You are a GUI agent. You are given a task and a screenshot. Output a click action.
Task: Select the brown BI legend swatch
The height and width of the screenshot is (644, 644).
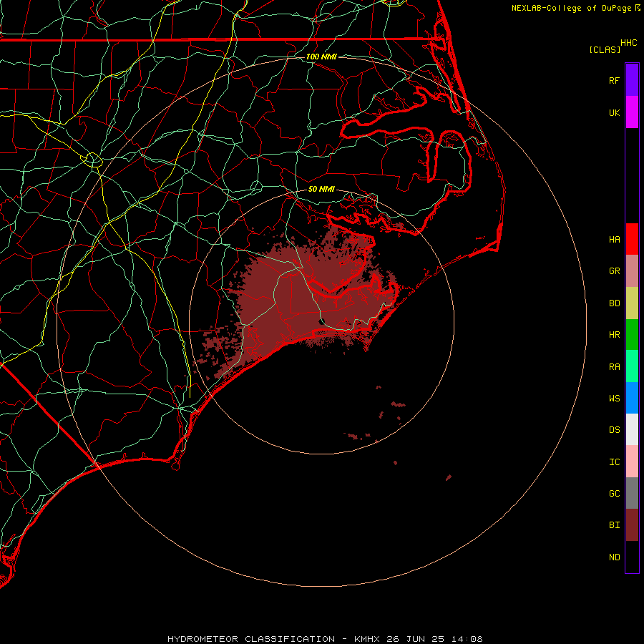click(x=632, y=525)
